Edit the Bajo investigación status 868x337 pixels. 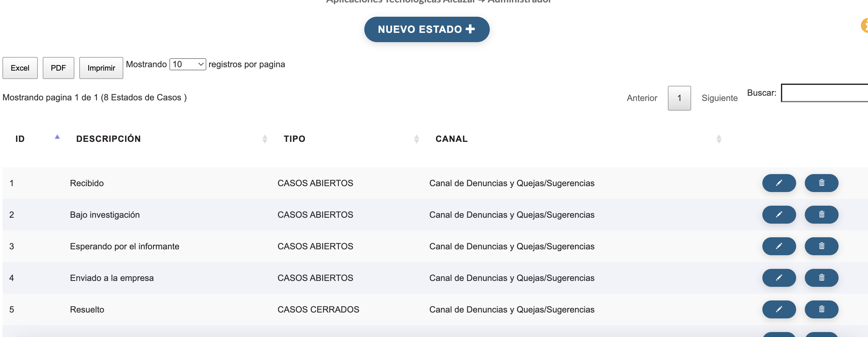[779, 215]
